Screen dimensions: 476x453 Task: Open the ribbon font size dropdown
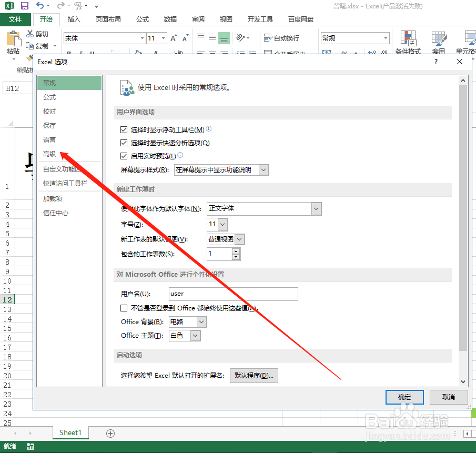tap(164, 38)
